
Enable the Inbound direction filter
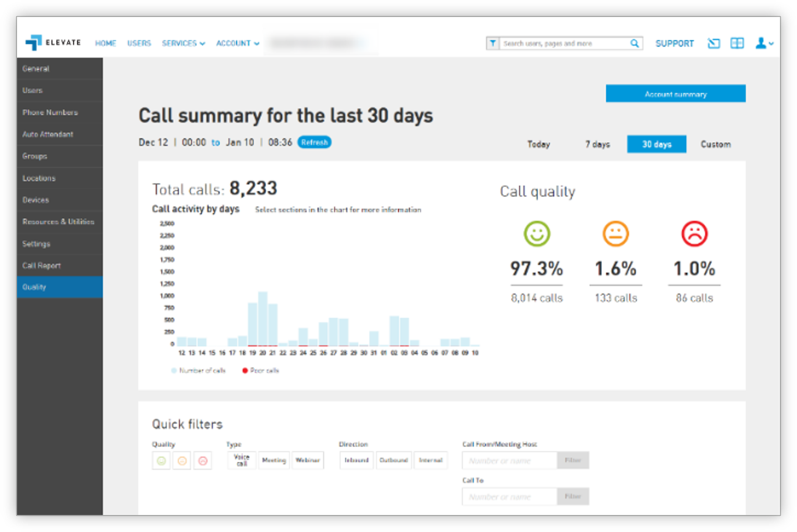pos(356,460)
